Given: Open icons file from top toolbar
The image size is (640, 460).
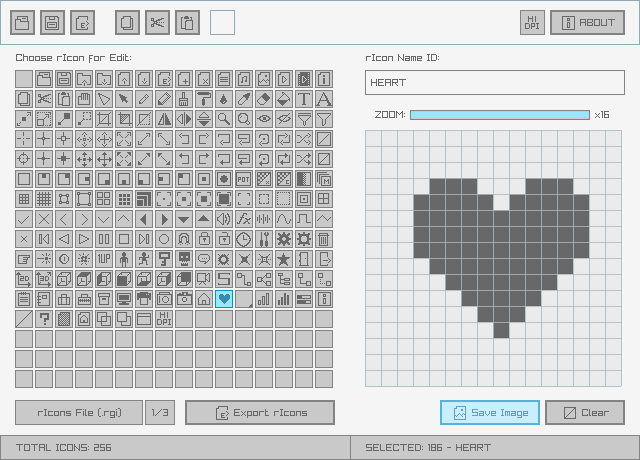Looking at the screenshot, I should click(22, 22).
